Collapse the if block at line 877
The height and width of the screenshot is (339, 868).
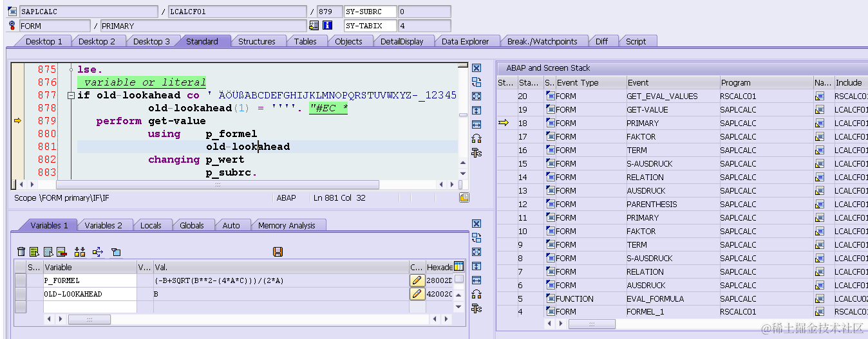click(x=70, y=95)
